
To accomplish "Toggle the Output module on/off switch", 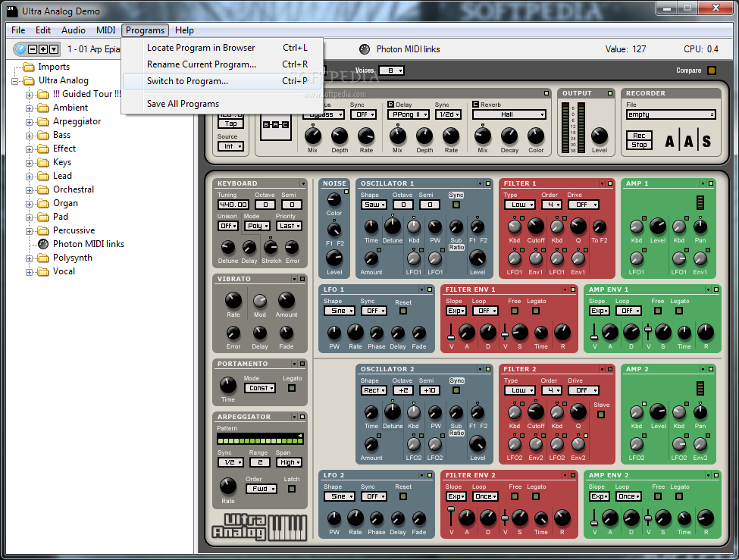I will 610,93.
